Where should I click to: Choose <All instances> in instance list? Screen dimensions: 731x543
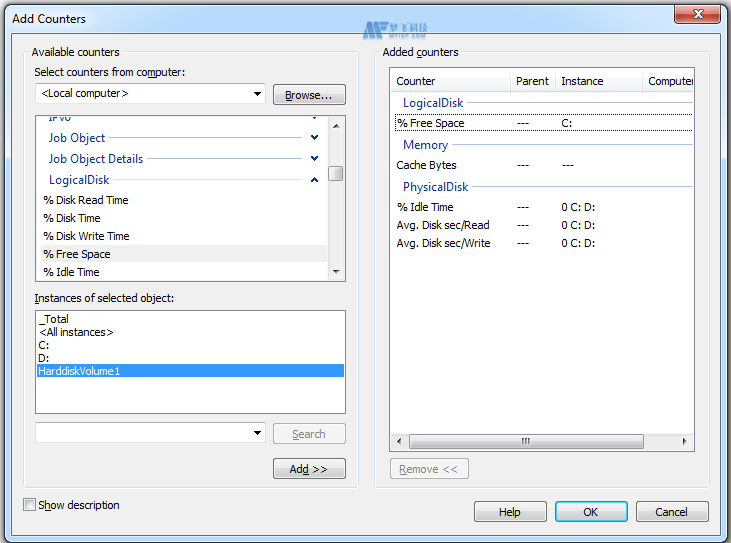point(76,332)
